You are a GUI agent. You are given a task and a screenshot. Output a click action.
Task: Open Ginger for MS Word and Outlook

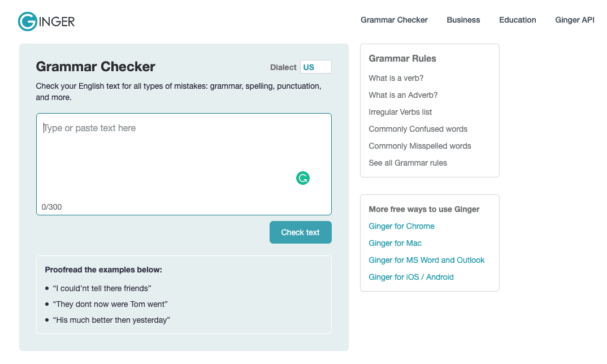tap(426, 260)
